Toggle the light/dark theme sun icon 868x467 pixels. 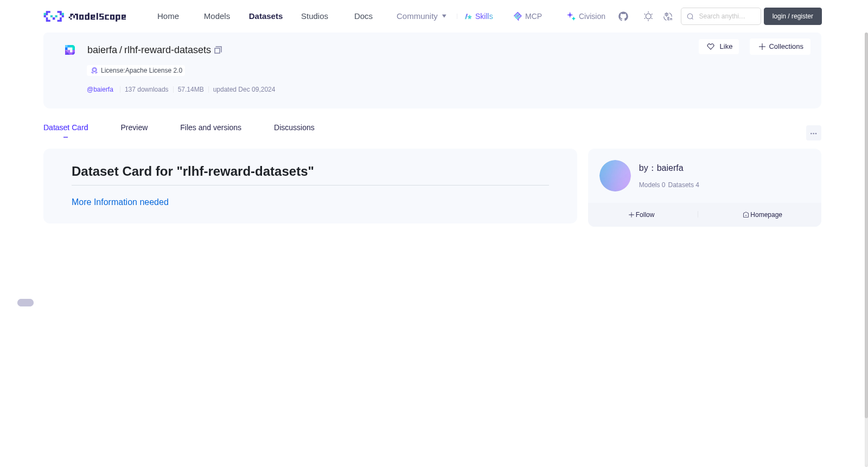coord(648,16)
